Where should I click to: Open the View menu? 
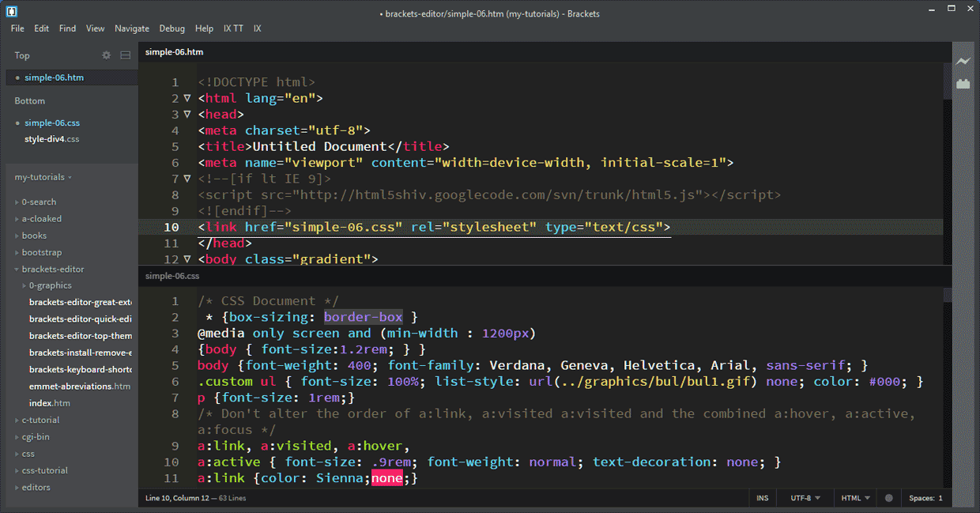(x=95, y=28)
